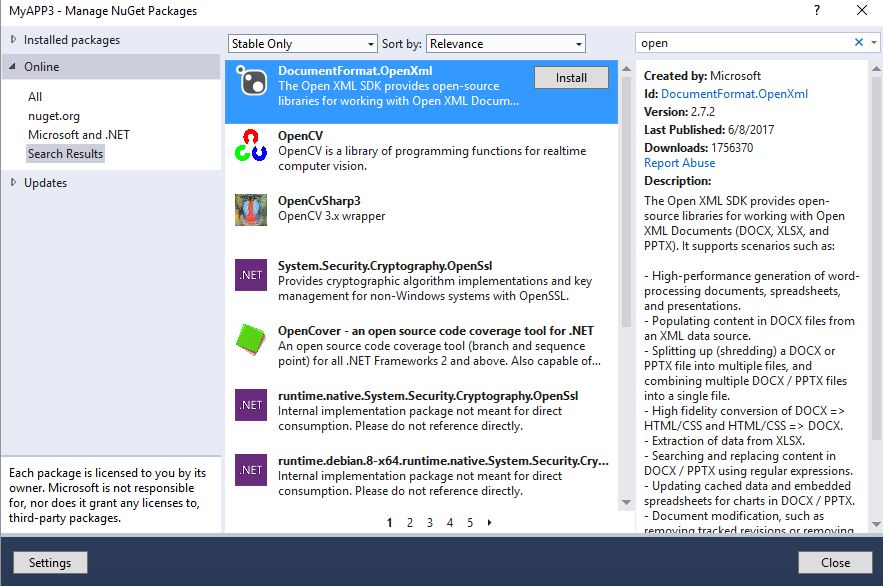Click the Version 2.7.2 text

tap(679, 111)
